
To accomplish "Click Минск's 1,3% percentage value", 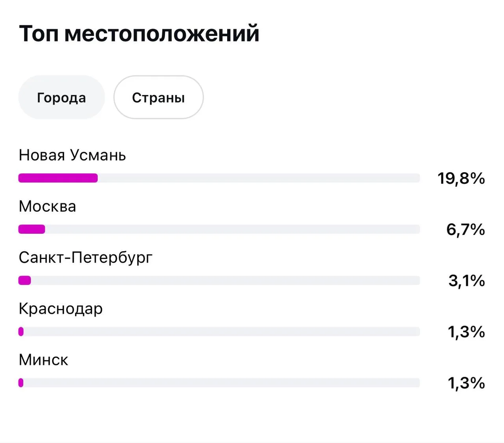I will (x=466, y=383).
